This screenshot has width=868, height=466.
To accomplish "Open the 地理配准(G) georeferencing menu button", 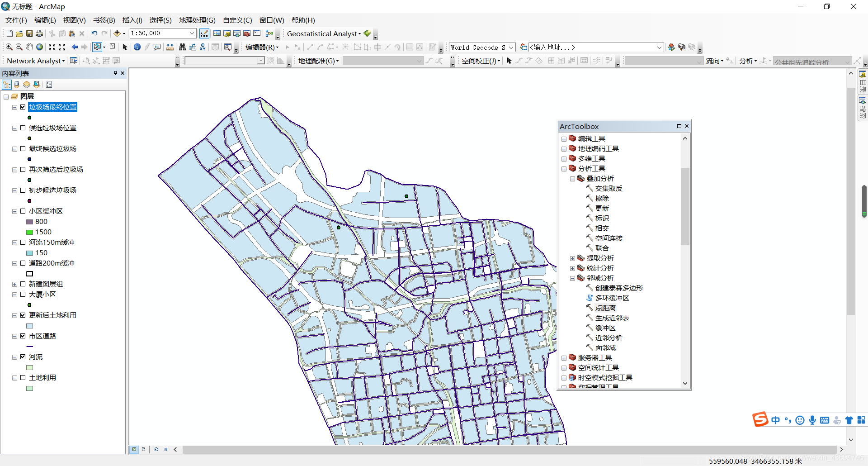I will click(318, 61).
